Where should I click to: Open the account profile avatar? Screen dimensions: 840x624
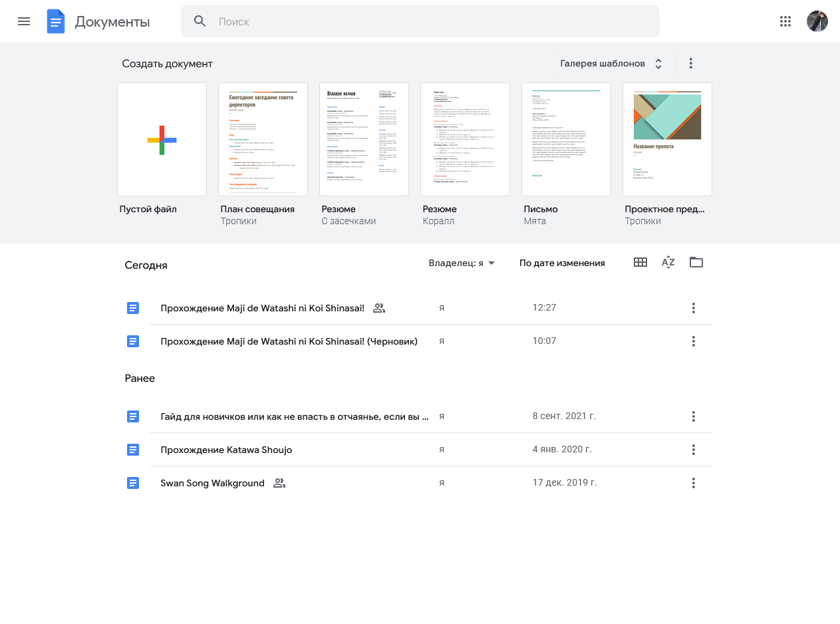pyautogui.click(x=817, y=21)
